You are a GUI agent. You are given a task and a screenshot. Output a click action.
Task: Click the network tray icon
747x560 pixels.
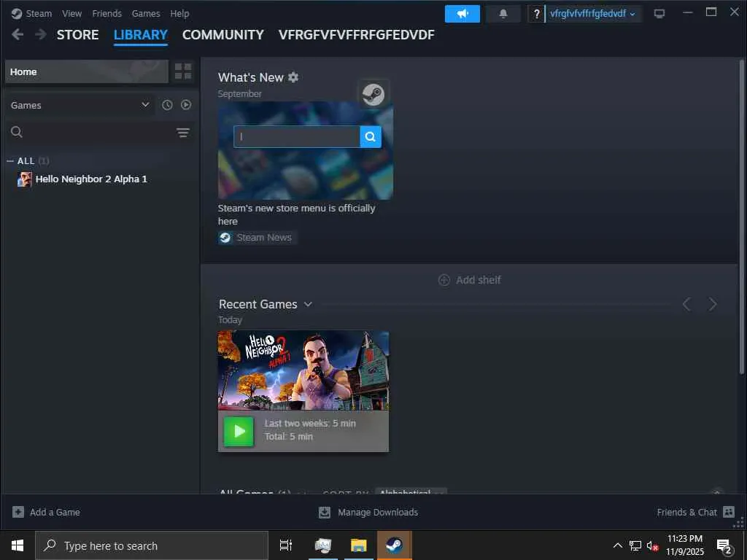pyautogui.click(x=635, y=545)
